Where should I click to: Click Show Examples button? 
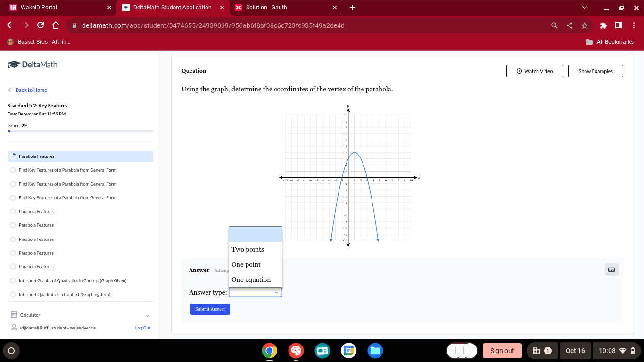point(595,71)
